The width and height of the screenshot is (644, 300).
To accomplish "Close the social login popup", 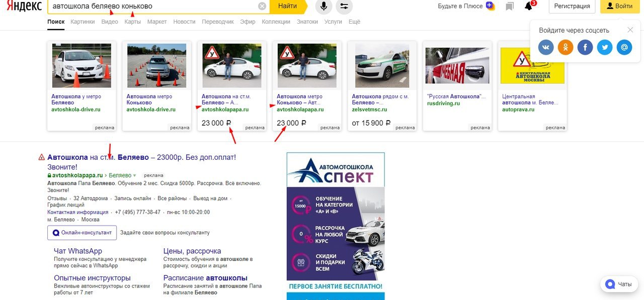I will click(630, 30).
